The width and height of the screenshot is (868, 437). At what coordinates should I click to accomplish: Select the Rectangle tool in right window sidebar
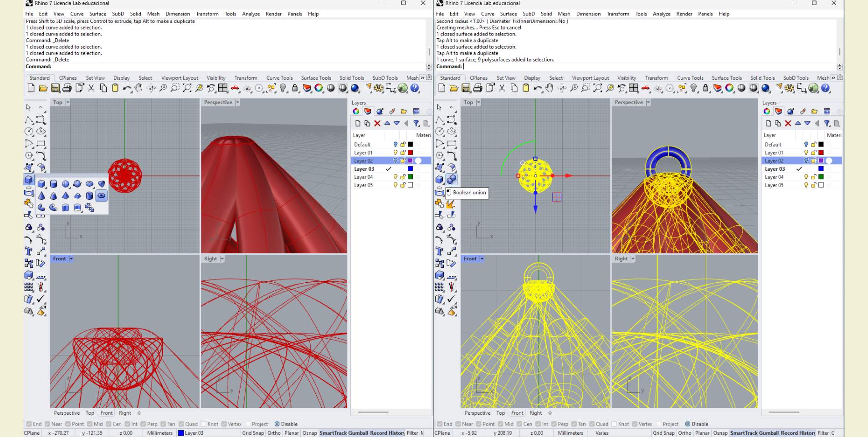click(x=451, y=143)
